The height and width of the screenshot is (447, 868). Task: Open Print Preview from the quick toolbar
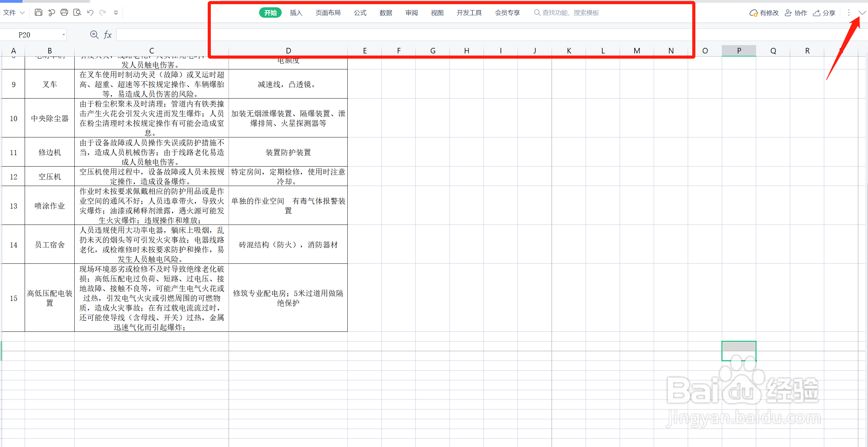pos(77,12)
